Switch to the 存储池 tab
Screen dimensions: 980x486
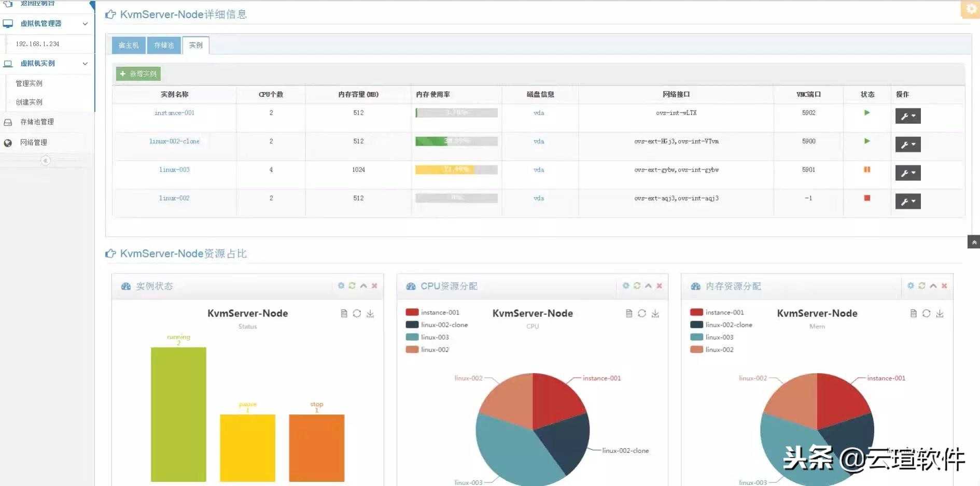point(164,46)
